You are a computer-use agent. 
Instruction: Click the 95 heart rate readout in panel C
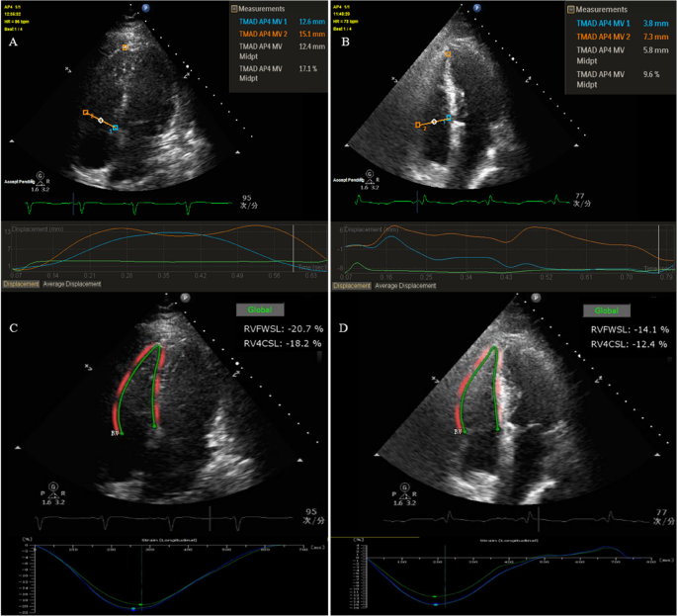pos(311,511)
